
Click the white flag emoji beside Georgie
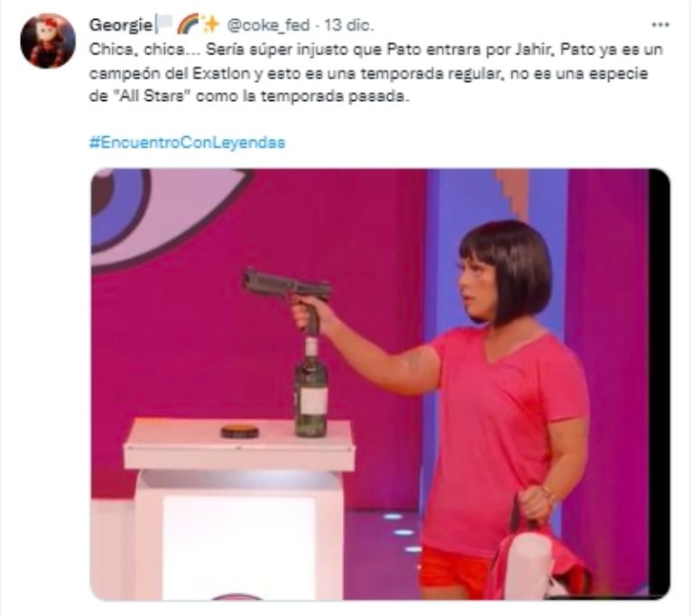pyautogui.click(x=164, y=24)
